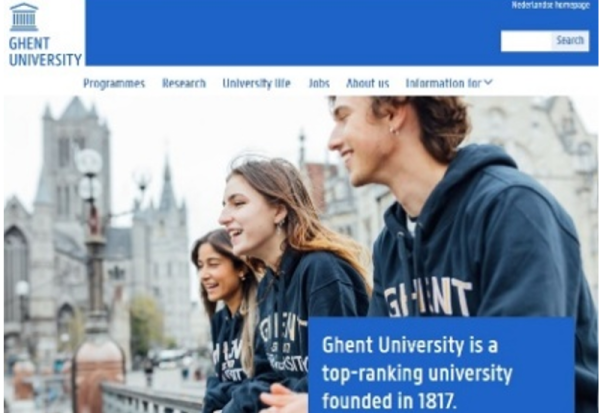Click the GHENT UNIVERSITY wordmark text
Image resolution: width=600 pixels, height=413 pixels.
tap(45, 52)
